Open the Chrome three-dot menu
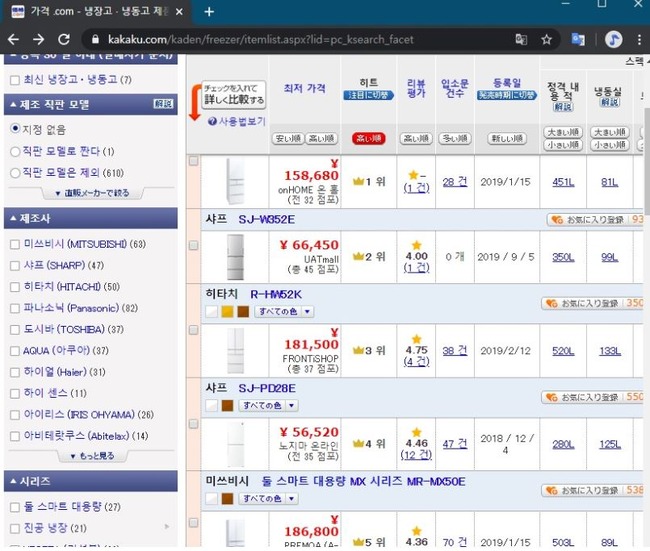This screenshot has width=650, height=551. coord(639,39)
